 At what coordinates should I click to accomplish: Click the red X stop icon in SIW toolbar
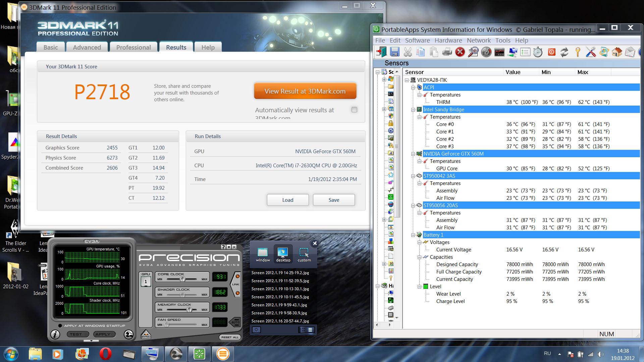coord(460,52)
